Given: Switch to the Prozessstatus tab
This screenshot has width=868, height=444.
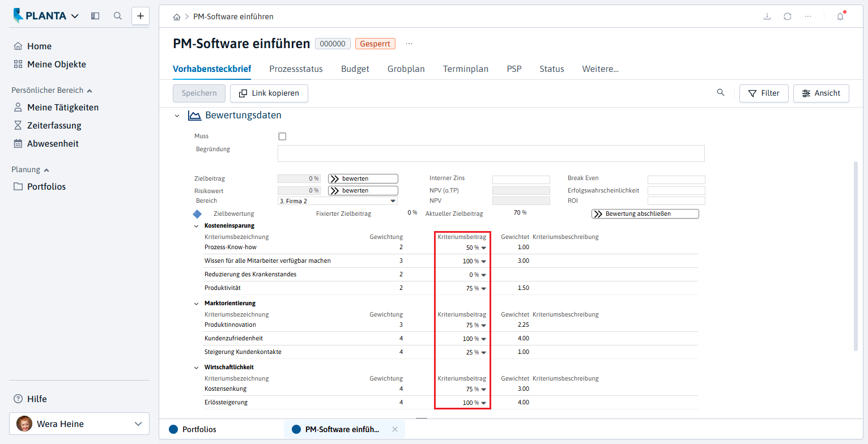Looking at the screenshot, I should pos(296,69).
